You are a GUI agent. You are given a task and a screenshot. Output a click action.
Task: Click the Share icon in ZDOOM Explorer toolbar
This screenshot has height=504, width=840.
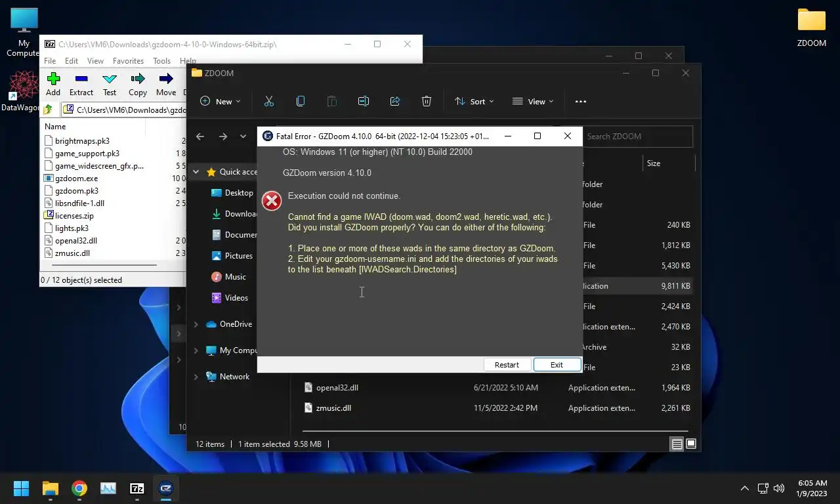[394, 101]
